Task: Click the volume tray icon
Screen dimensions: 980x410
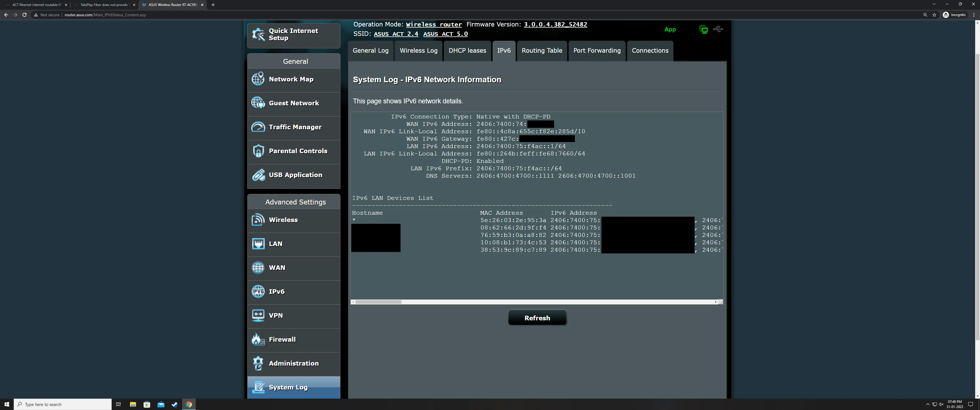Action: point(941,404)
